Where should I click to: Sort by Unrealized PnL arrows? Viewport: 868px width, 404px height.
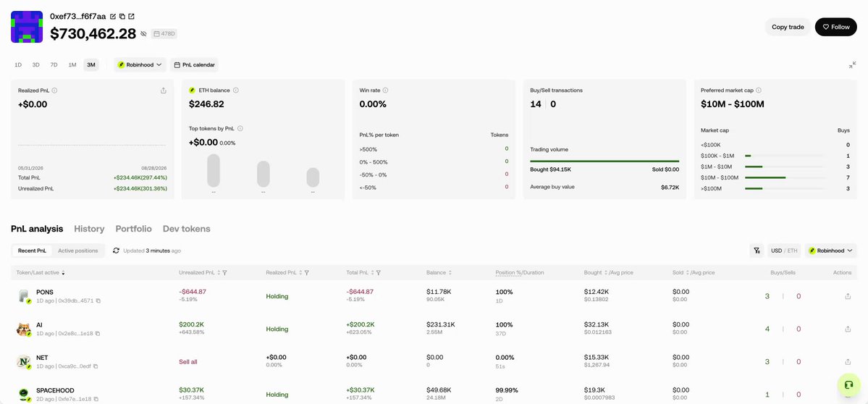tap(219, 273)
